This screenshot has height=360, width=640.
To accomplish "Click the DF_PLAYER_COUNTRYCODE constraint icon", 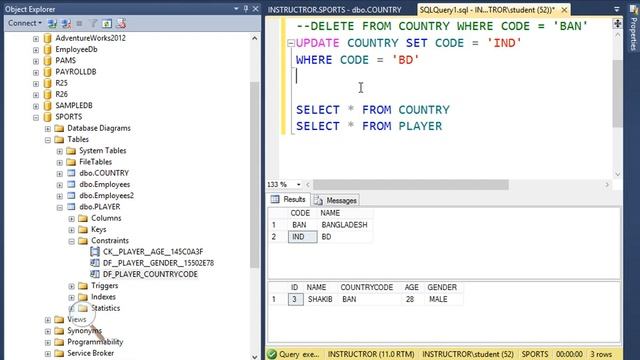I will (x=95, y=274).
